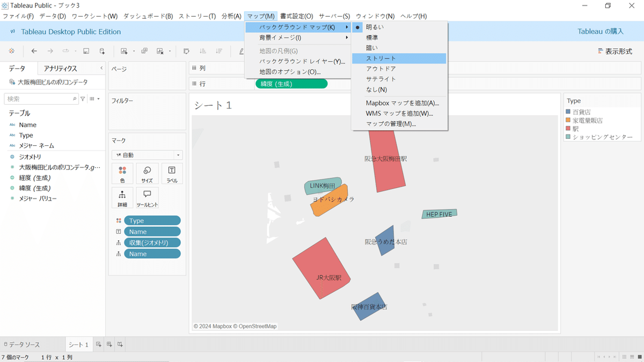Click the Redo forward arrow in toolbar
Viewport: 644px width, 362px height.
(50, 51)
